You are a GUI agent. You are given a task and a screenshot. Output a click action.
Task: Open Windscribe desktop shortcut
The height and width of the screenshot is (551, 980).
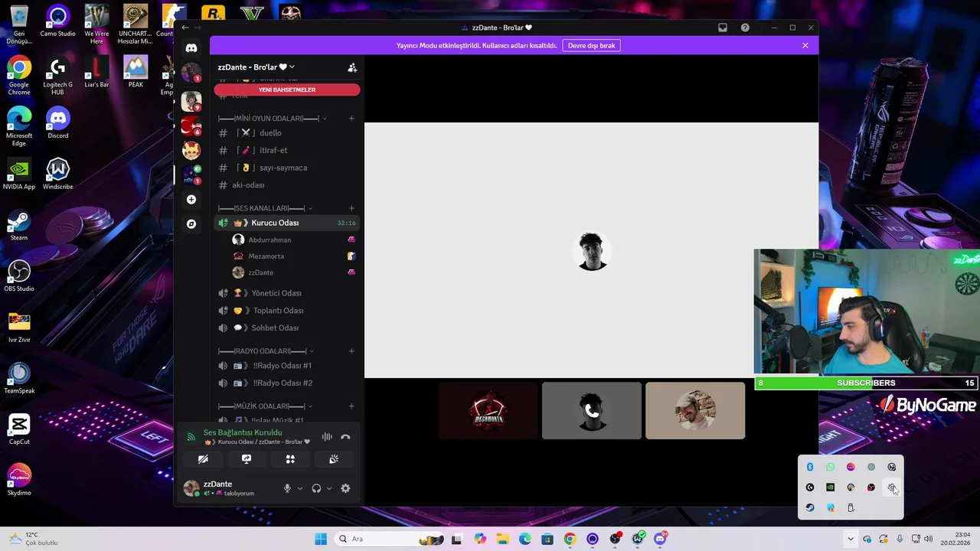pyautogui.click(x=57, y=174)
